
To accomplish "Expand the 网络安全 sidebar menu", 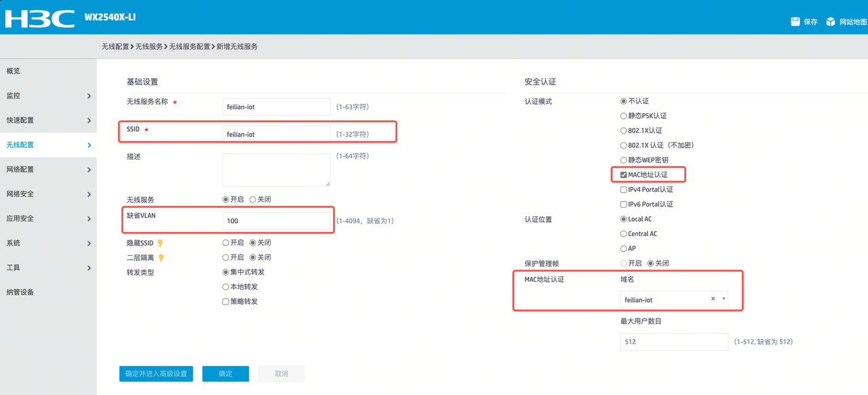I will click(48, 194).
